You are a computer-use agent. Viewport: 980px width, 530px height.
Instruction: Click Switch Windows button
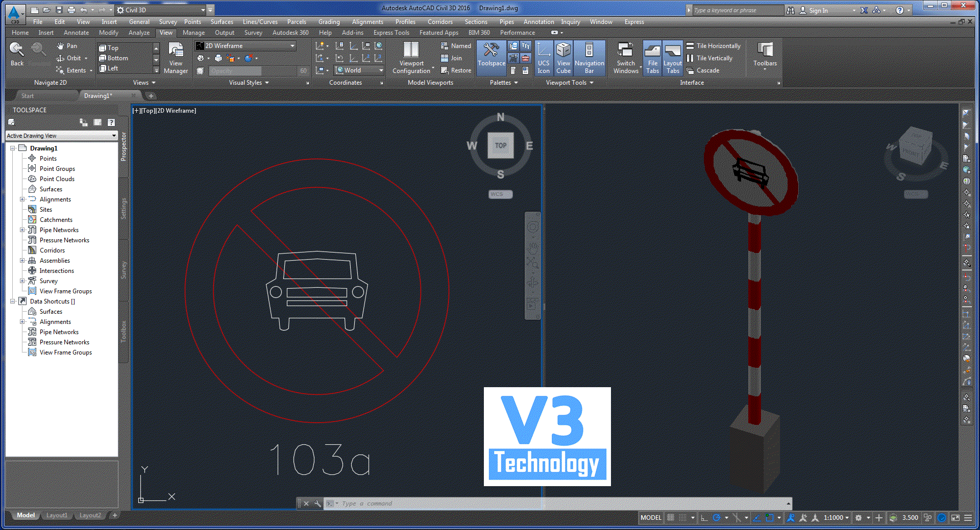coord(626,58)
